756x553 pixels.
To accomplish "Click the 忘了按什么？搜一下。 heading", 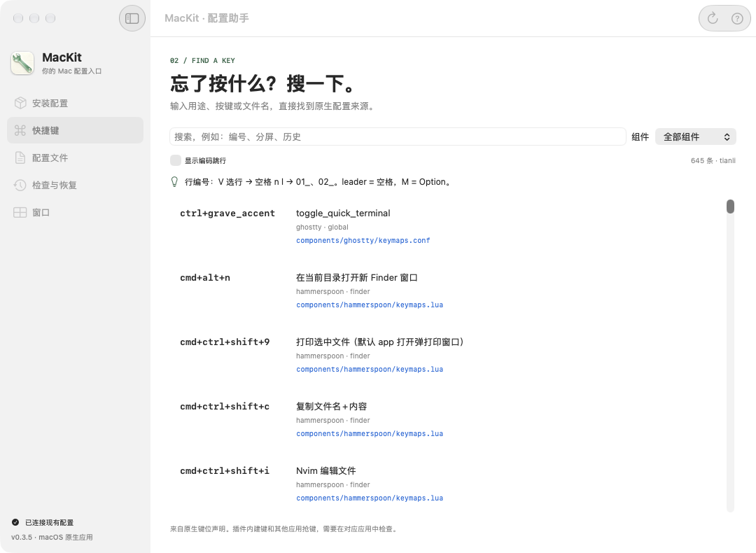I will pyautogui.click(x=263, y=83).
